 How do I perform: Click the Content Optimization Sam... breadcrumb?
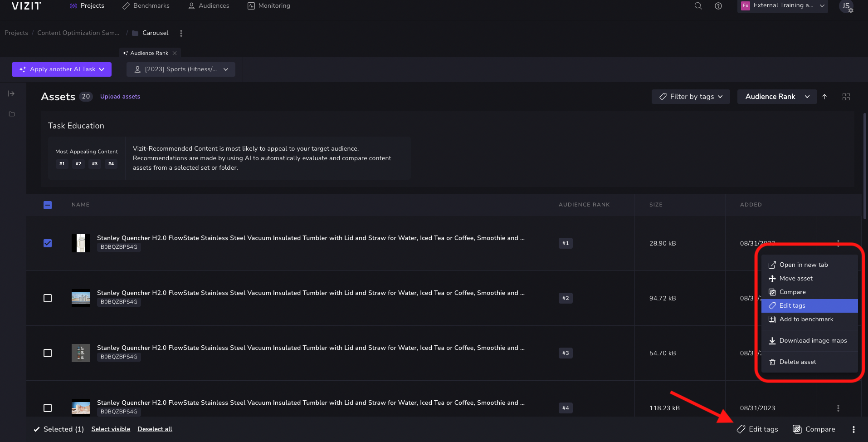tap(78, 33)
